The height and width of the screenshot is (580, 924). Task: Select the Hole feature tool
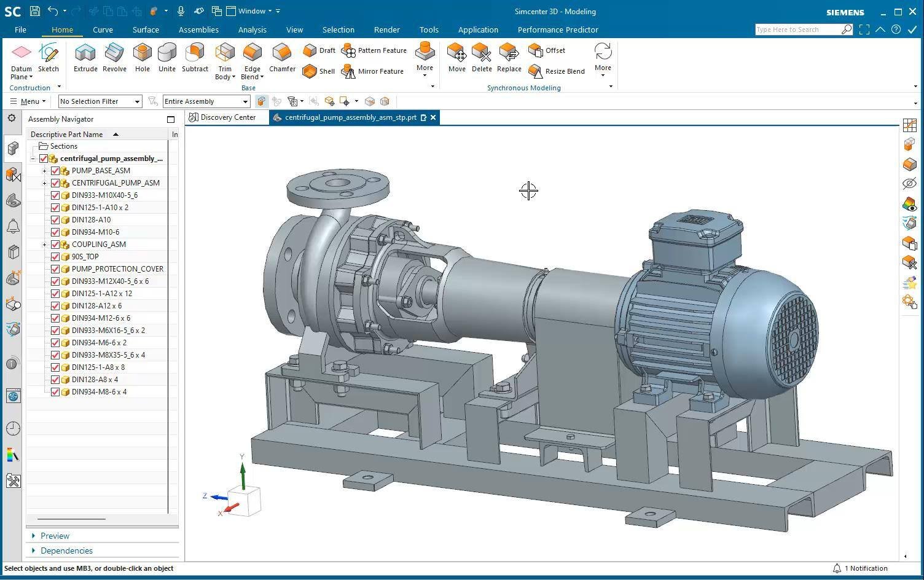click(x=143, y=58)
